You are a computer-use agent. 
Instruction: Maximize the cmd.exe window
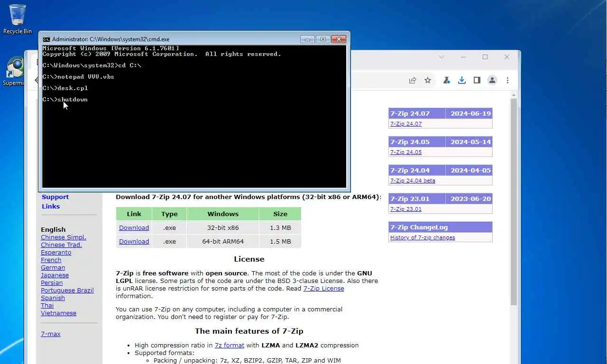[323, 39]
